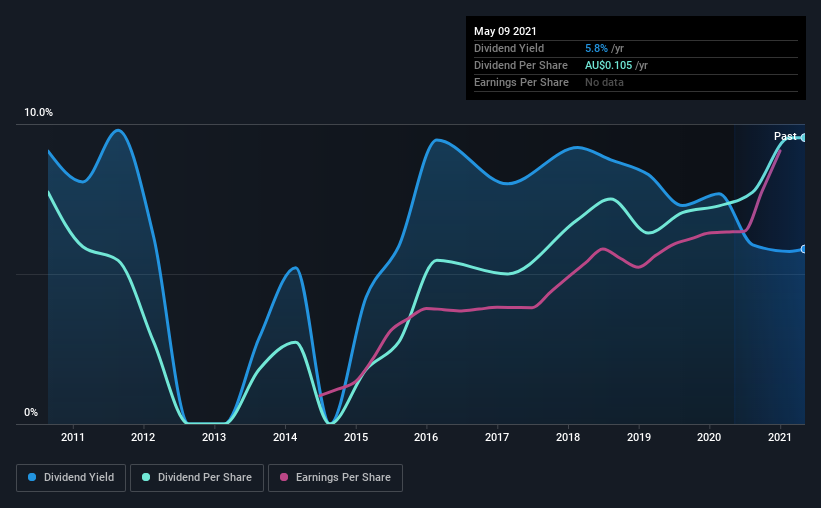
Task: Click the 2013 x-axis year label
Action: [214, 437]
